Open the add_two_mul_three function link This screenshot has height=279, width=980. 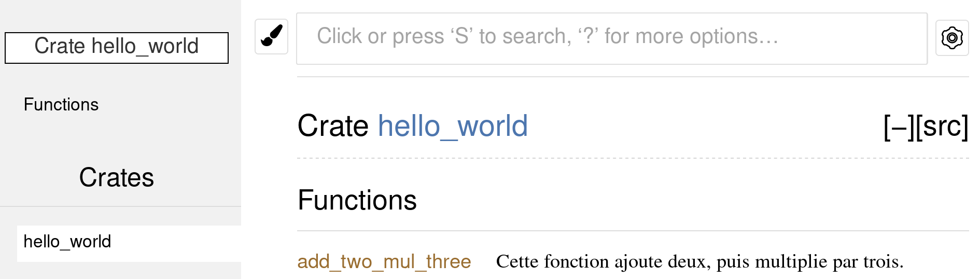(x=384, y=261)
